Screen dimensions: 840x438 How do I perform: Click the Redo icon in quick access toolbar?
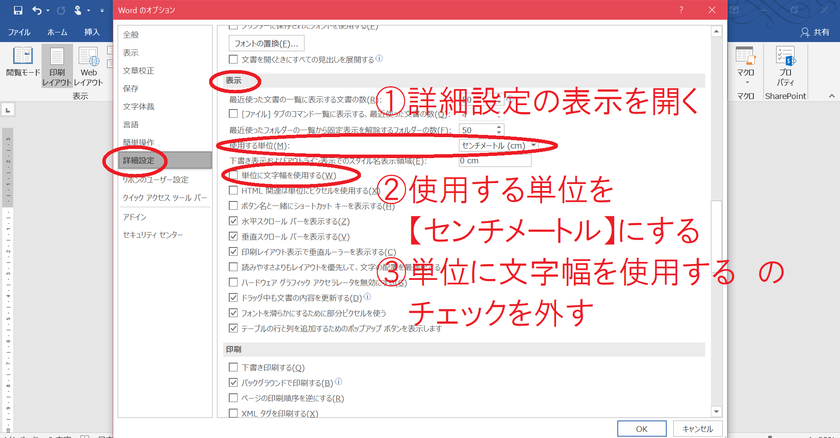tap(61, 10)
